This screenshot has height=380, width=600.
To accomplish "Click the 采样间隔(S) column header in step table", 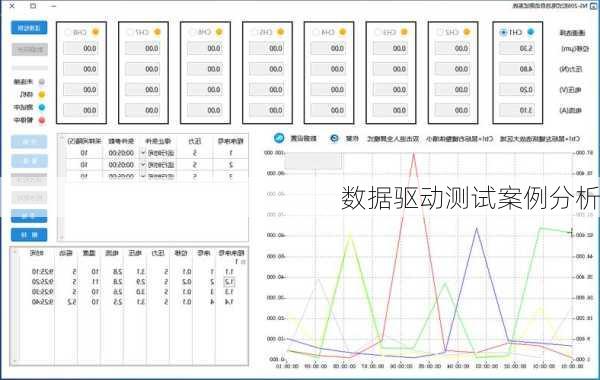I will point(84,141).
